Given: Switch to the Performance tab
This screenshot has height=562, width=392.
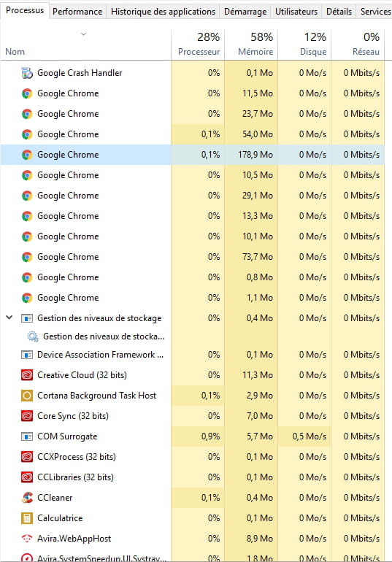Looking at the screenshot, I should 77,12.
